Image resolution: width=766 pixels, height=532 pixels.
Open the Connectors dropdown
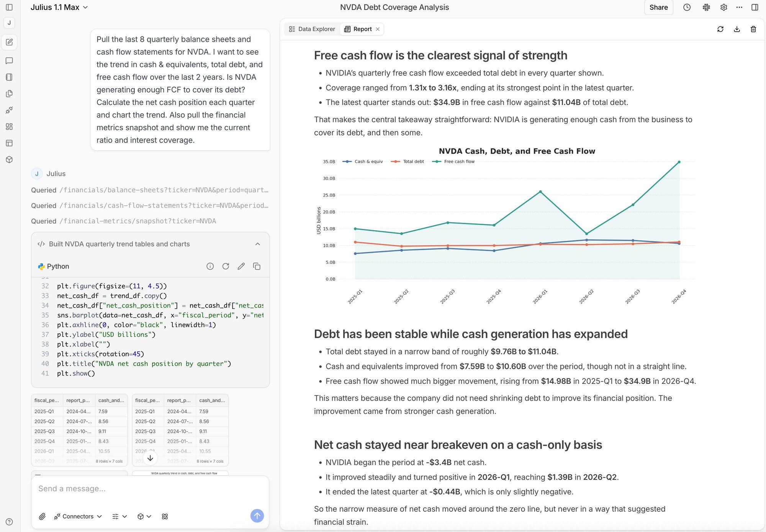pyautogui.click(x=78, y=516)
